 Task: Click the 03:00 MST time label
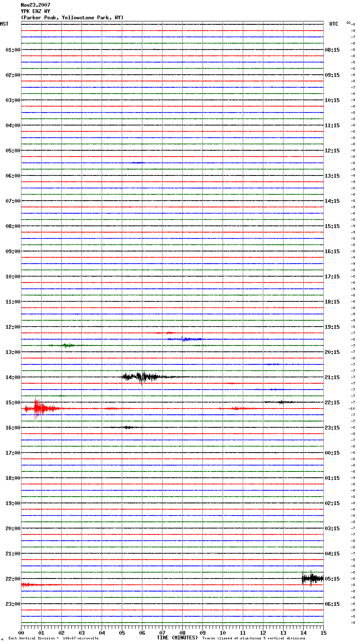(x=13, y=100)
